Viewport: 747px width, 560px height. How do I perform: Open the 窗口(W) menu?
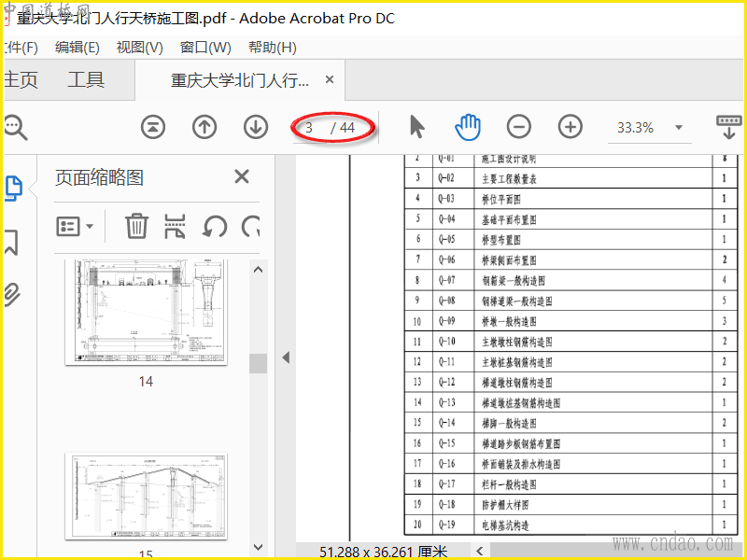205,48
